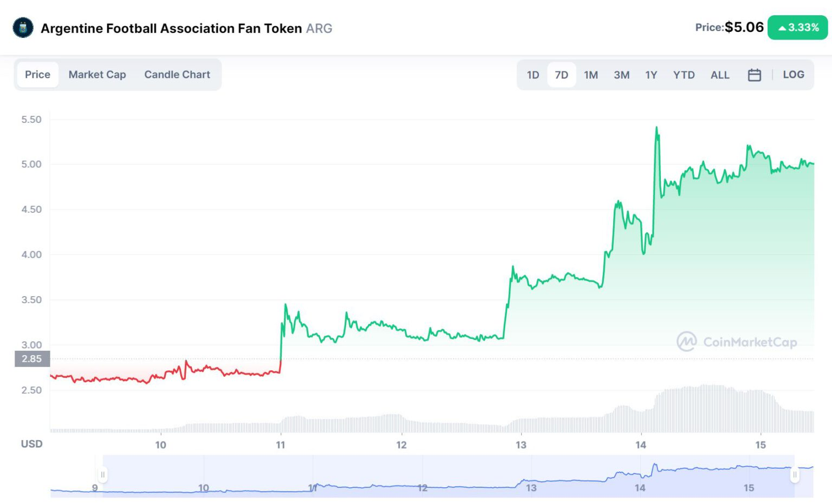Click the Argentine Football Association token logo
The height and width of the screenshot is (504, 832).
(x=23, y=28)
